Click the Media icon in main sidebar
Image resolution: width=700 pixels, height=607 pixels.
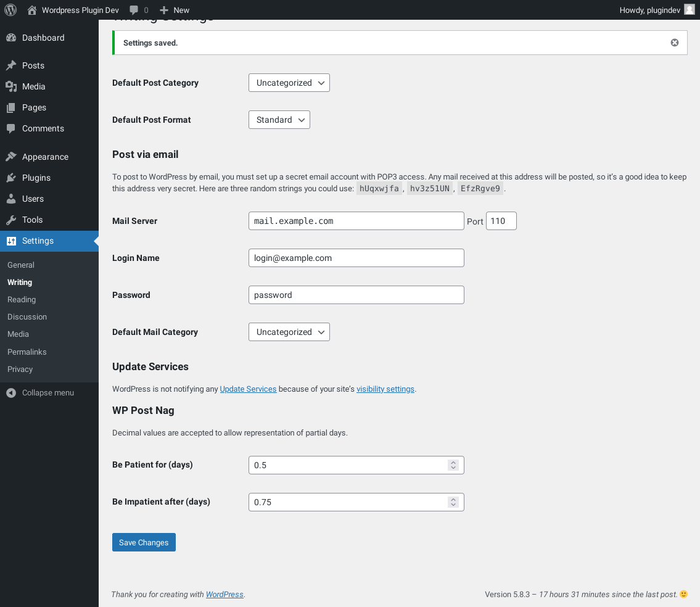coord(11,86)
